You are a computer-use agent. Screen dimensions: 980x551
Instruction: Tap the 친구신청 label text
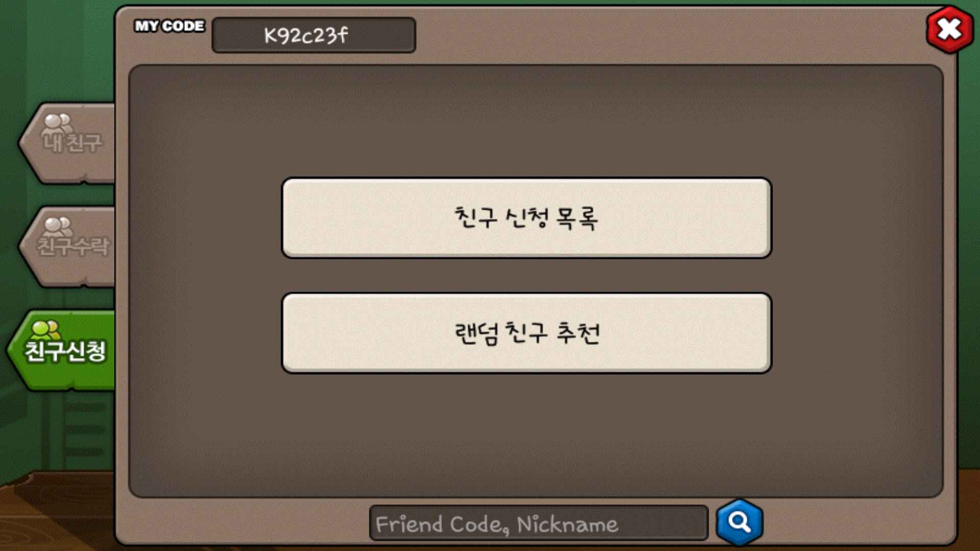pyautogui.click(x=65, y=351)
